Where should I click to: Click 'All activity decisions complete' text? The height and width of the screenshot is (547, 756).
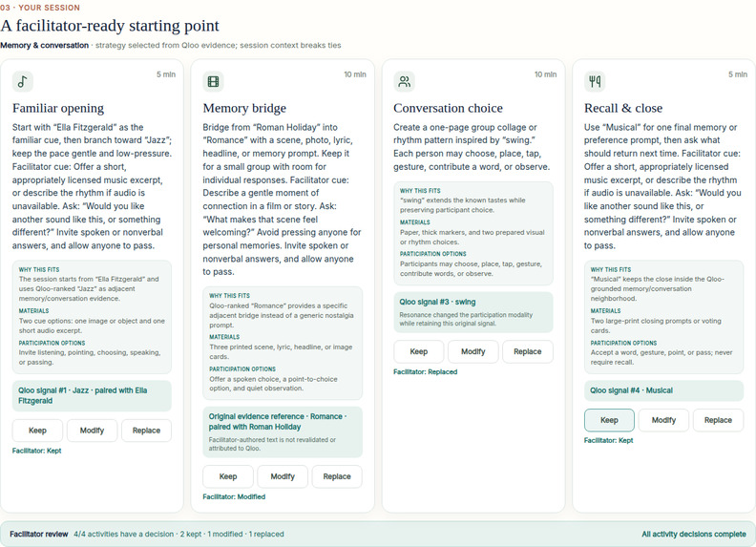point(694,534)
